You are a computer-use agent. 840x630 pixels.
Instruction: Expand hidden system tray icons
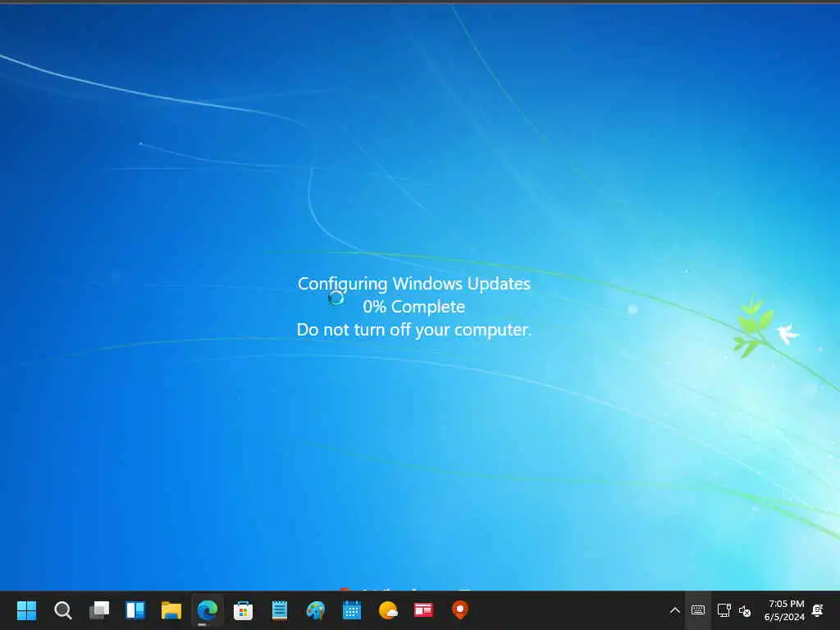click(x=675, y=610)
